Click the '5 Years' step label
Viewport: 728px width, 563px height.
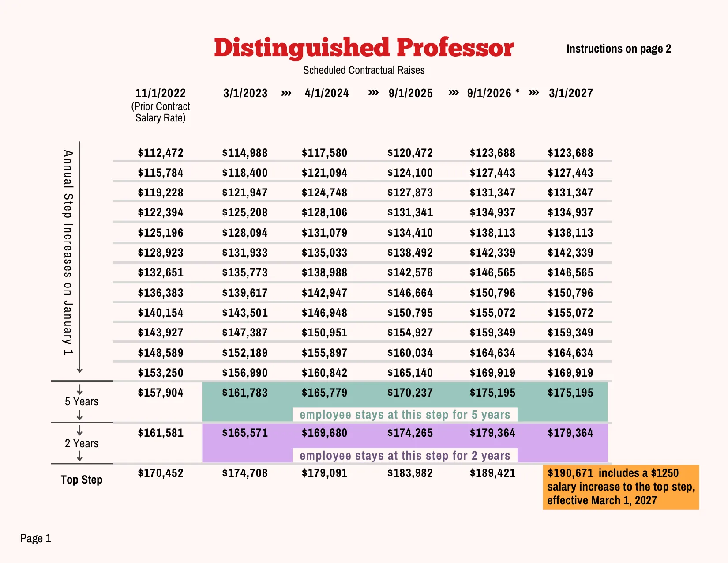[x=82, y=402]
